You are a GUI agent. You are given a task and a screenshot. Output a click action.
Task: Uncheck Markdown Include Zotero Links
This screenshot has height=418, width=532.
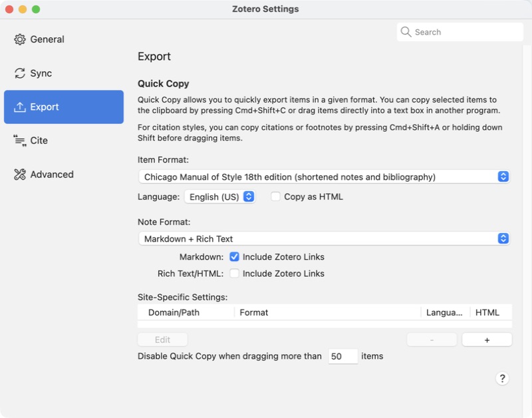(234, 257)
